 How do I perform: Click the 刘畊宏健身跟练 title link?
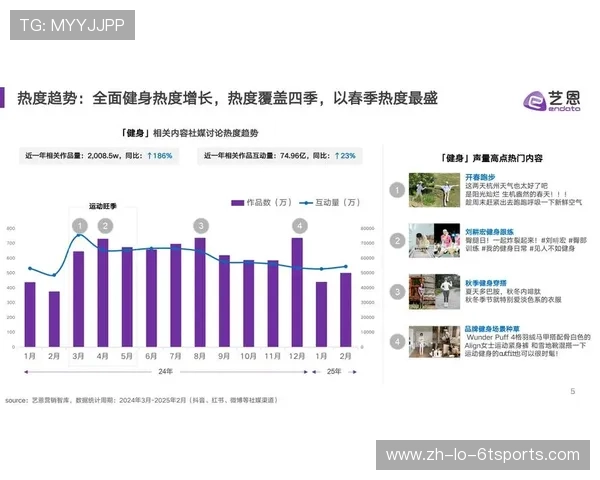point(489,232)
